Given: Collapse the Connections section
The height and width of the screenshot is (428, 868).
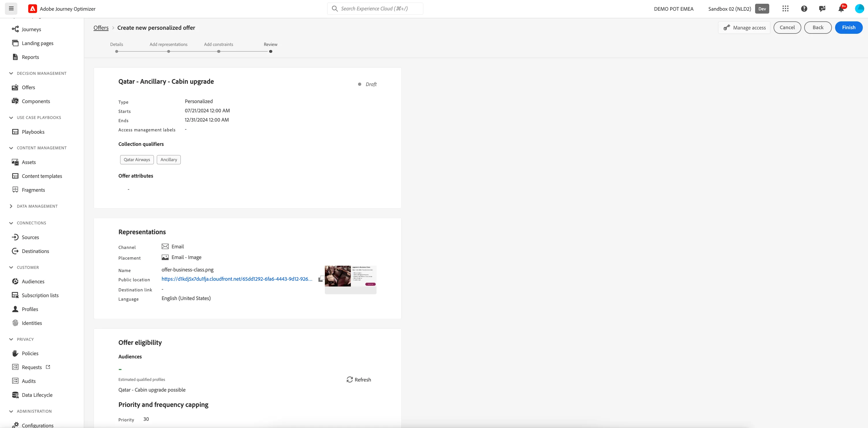Looking at the screenshot, I should [11, 223].
